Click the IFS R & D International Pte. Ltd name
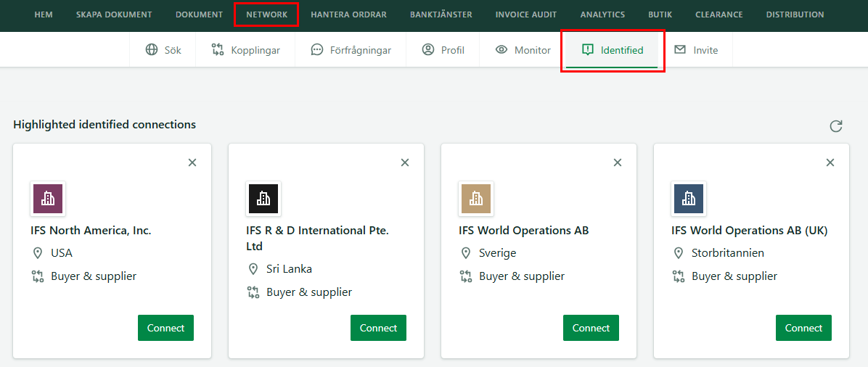The height and width of the screenshot is (367, 868). (317, 238)
